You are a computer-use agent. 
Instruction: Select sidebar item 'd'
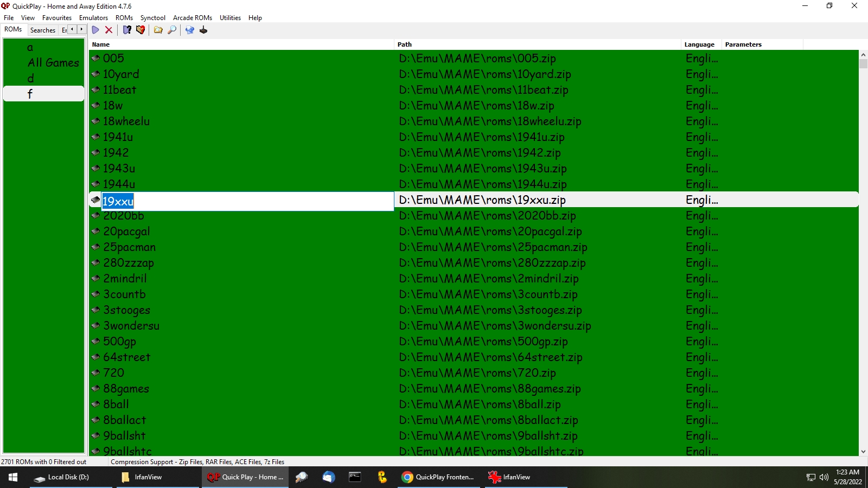31,79
